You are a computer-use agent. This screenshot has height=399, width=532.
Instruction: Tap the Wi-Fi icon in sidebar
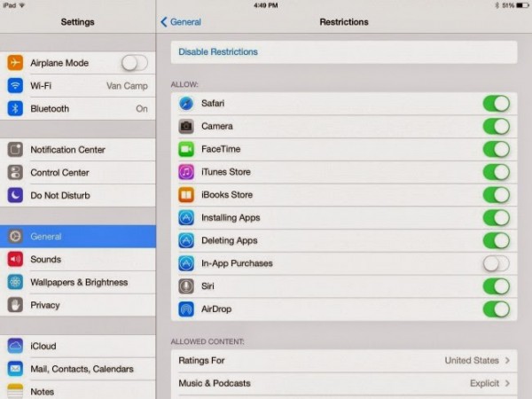(x=15, y=85)
